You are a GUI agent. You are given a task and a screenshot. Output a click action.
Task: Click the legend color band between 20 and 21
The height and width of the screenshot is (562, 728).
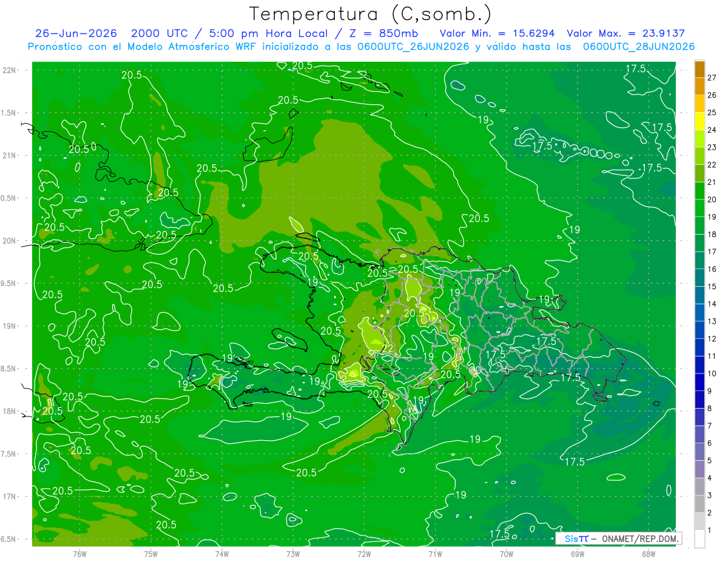point(699,191)
